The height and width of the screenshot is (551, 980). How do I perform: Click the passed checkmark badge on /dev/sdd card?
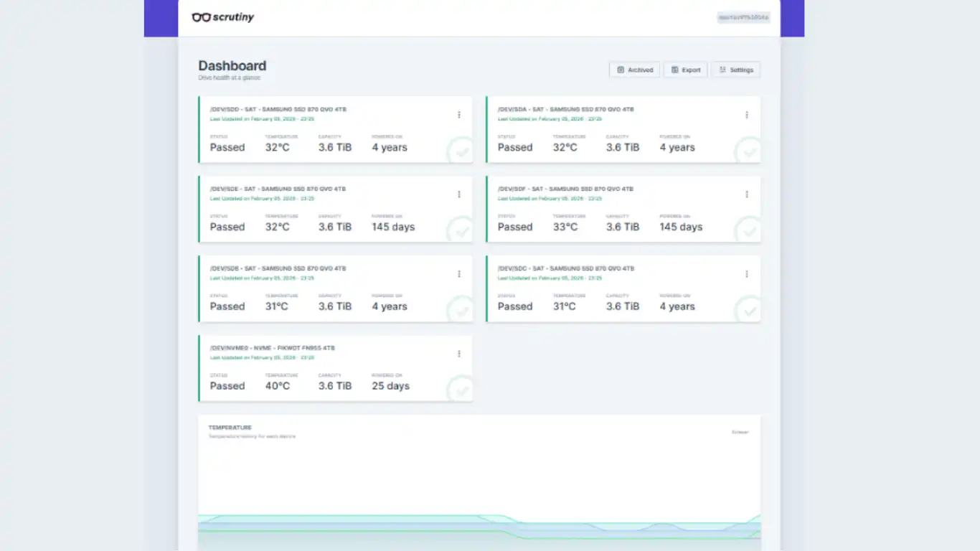pyautogui.click(x=461, y=151)
